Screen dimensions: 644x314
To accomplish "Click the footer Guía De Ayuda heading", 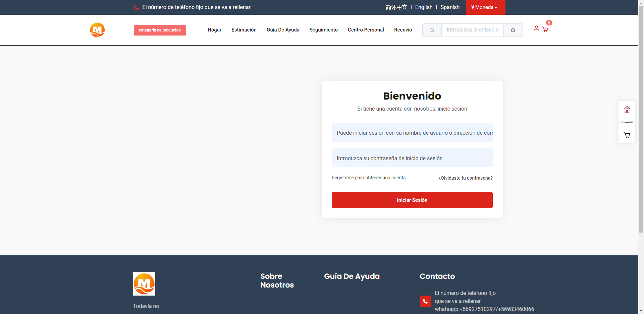I will (352, 276).
